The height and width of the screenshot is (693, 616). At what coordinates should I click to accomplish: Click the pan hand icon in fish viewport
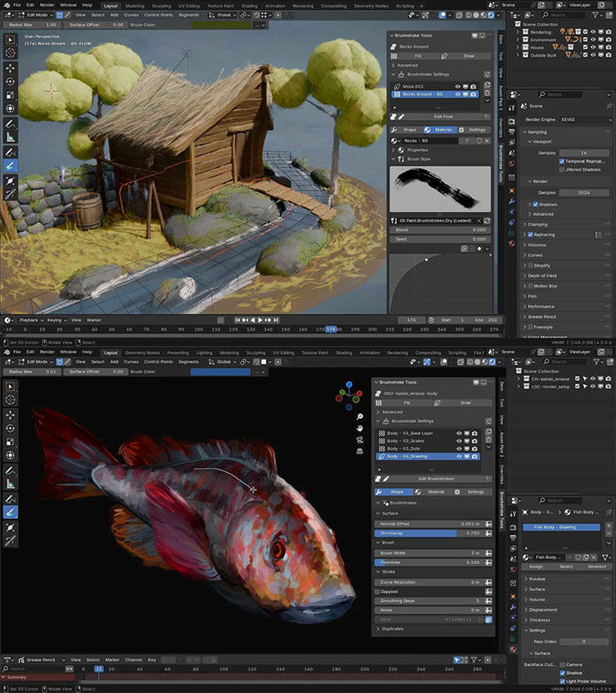pyautogui.click(x=360, y=428)
